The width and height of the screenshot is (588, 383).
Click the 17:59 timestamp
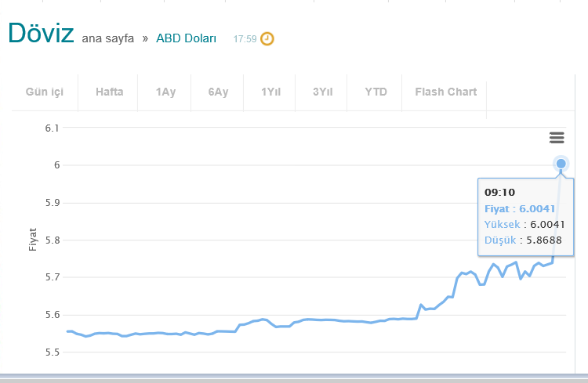click(x=245, y=38)
